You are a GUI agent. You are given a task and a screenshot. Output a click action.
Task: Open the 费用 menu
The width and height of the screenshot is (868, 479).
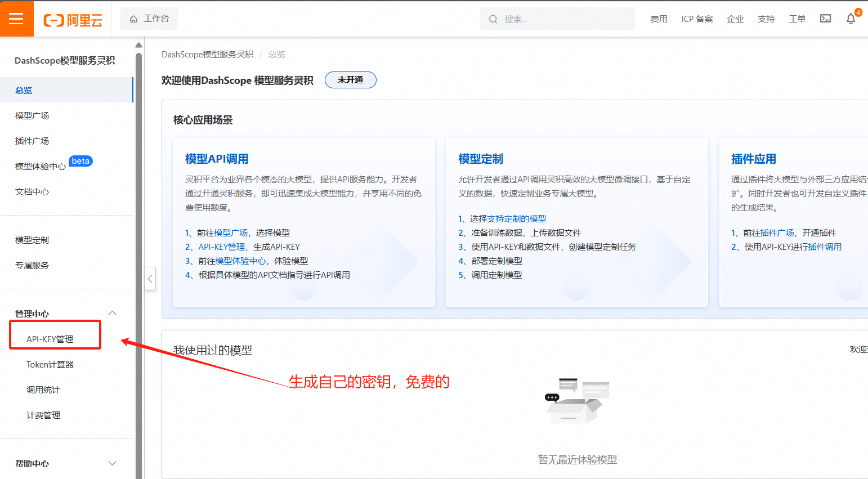pyautogui.click(x=659, y=19)
